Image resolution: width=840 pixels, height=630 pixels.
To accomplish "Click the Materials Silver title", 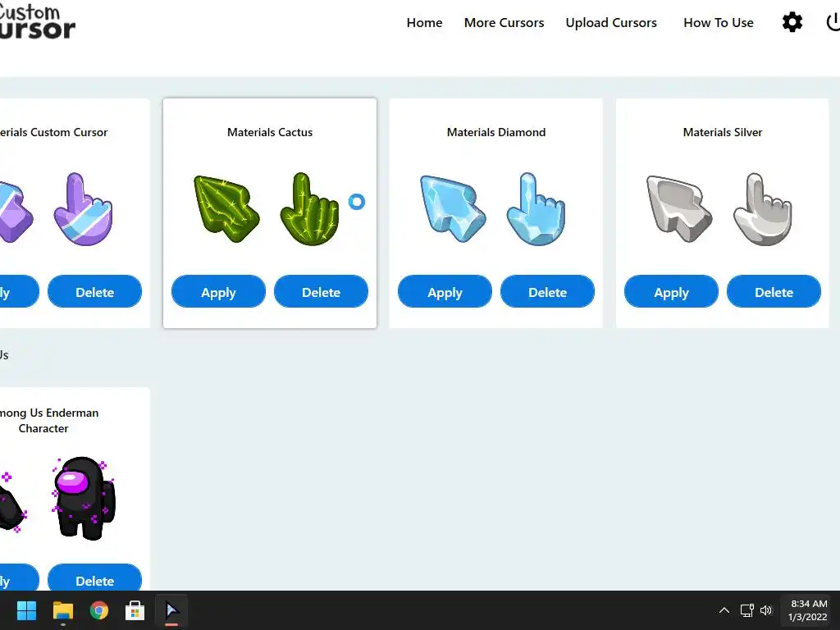I will click(x=723, y=132).
